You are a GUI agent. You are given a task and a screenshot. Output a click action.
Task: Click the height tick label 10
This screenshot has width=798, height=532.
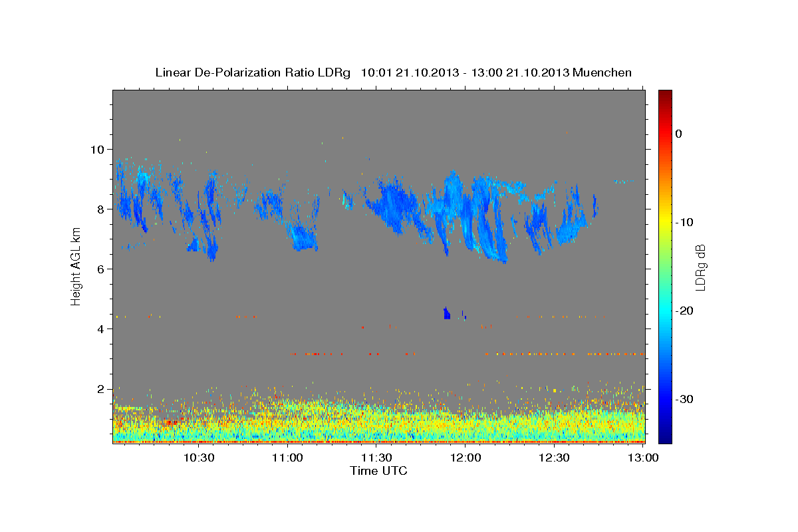(x=99, y=149)
